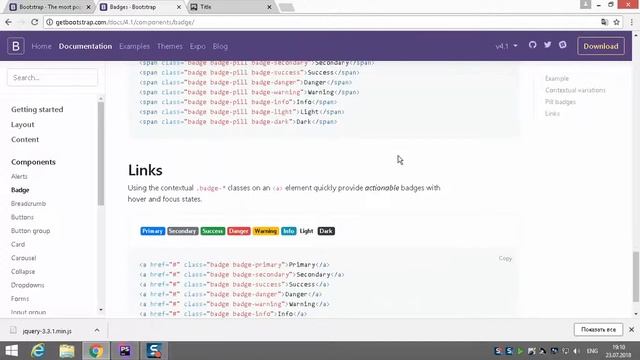Click the Показать все button
This screenshot has width=640, height=360.
point(598,329)
